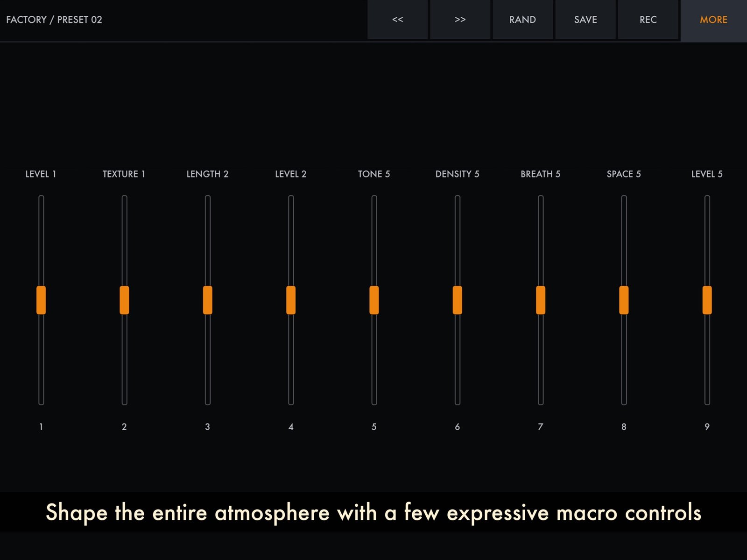747x560 pixels.
Task: Click the SPACE 5 macro label
Action: [624, 174]
